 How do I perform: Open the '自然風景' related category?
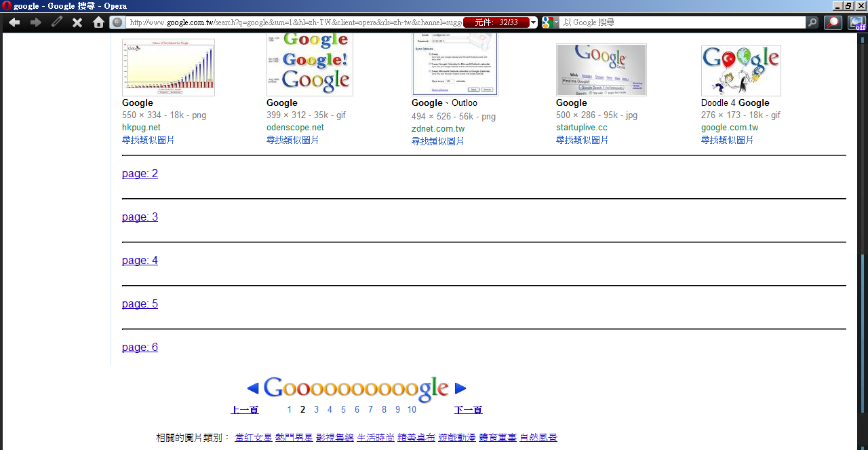click(x=538, y=438)
